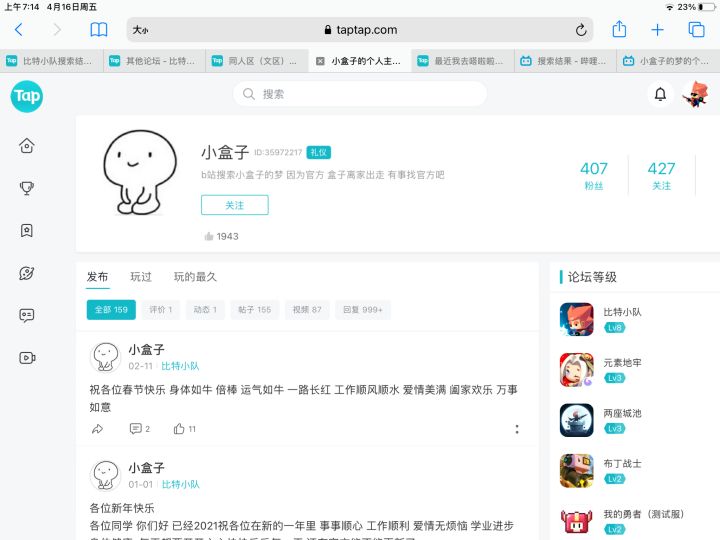Tap the Safari forward arrow
Viewport: 720px width, 540px height.
57,30
